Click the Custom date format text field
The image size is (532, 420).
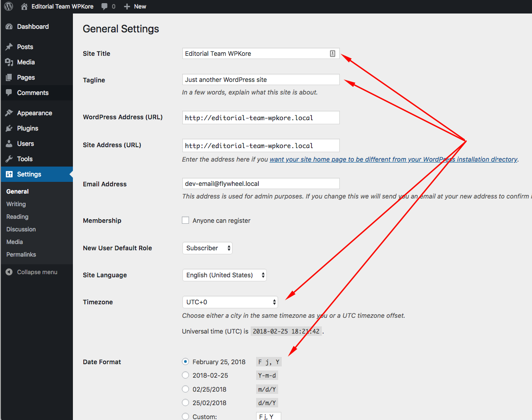click(x=269, y=416)
